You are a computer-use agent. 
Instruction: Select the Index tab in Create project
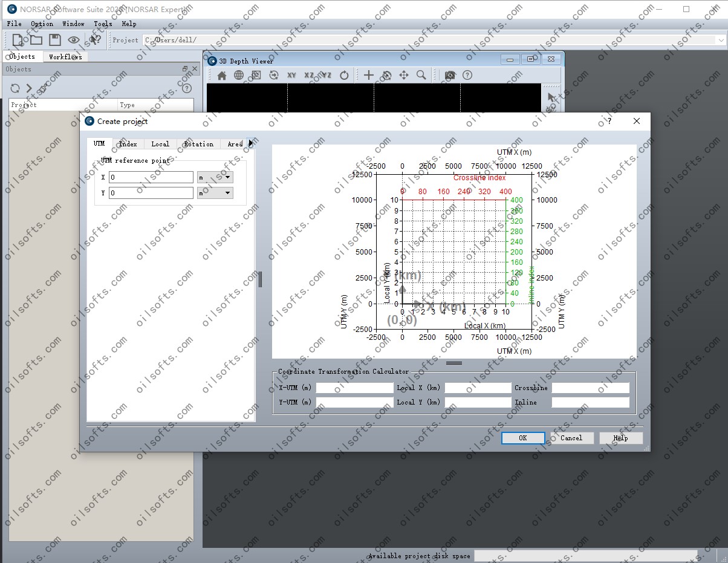128,144
